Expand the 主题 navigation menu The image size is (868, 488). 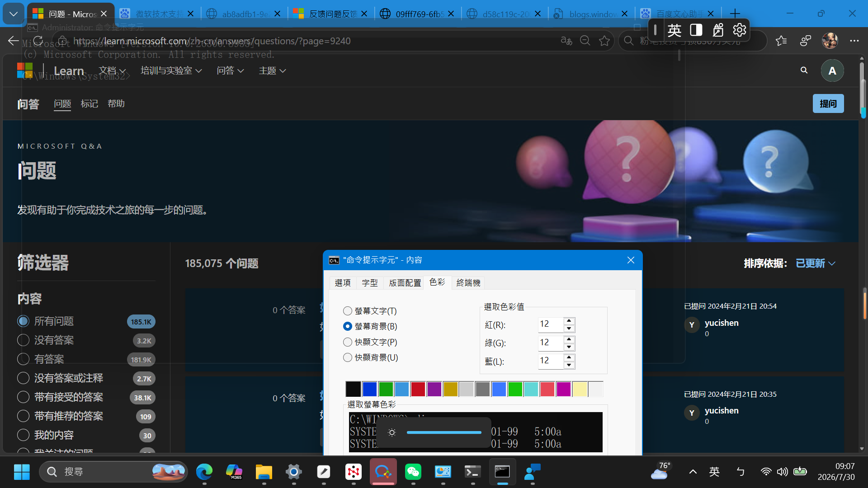point(272,71)
